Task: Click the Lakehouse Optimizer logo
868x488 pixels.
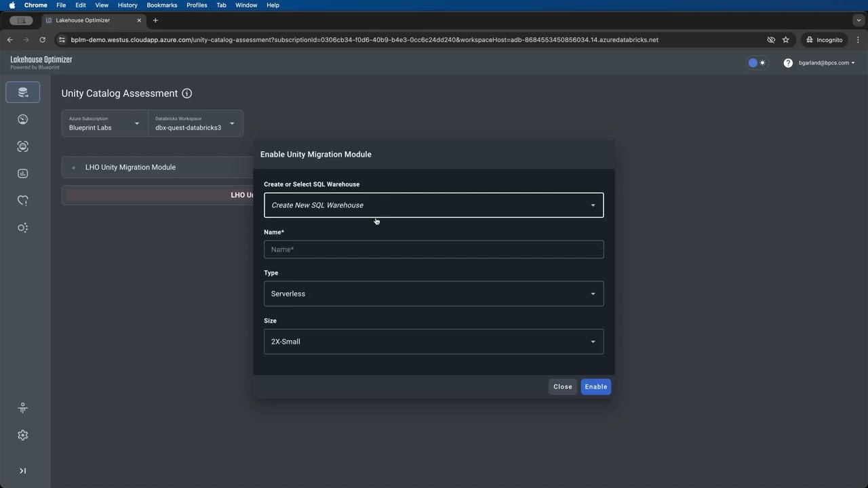Action: pos(41,62)
